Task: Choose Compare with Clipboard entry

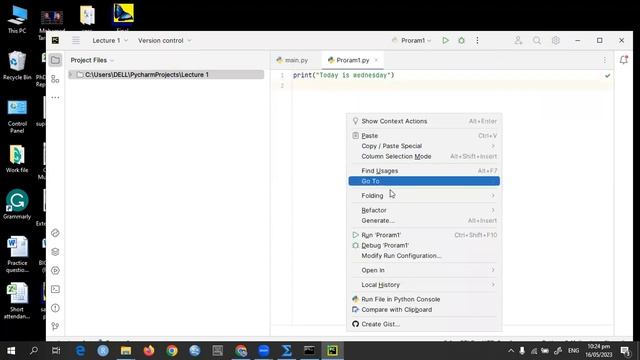Action: click(424, 310)
